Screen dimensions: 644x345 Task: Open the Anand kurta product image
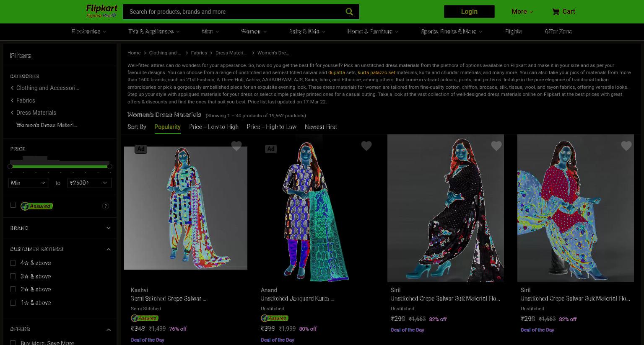(315, 208)
